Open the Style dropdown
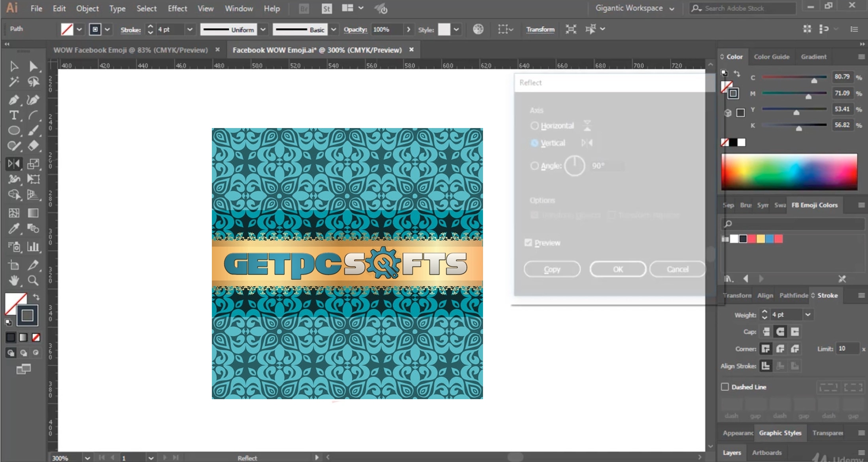Viewport: 868px width, 462px height. pos(456,30)
